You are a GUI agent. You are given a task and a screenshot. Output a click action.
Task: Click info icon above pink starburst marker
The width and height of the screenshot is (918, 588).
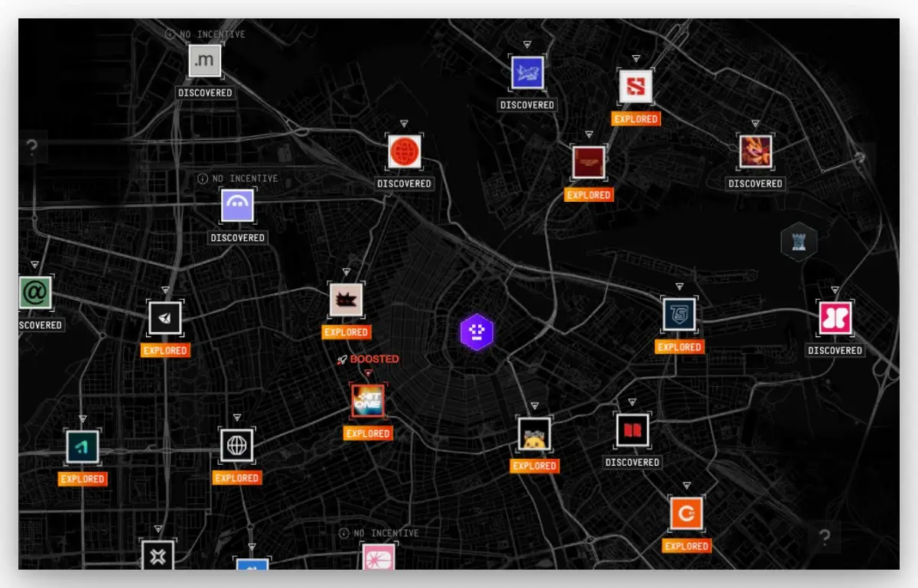343,532
